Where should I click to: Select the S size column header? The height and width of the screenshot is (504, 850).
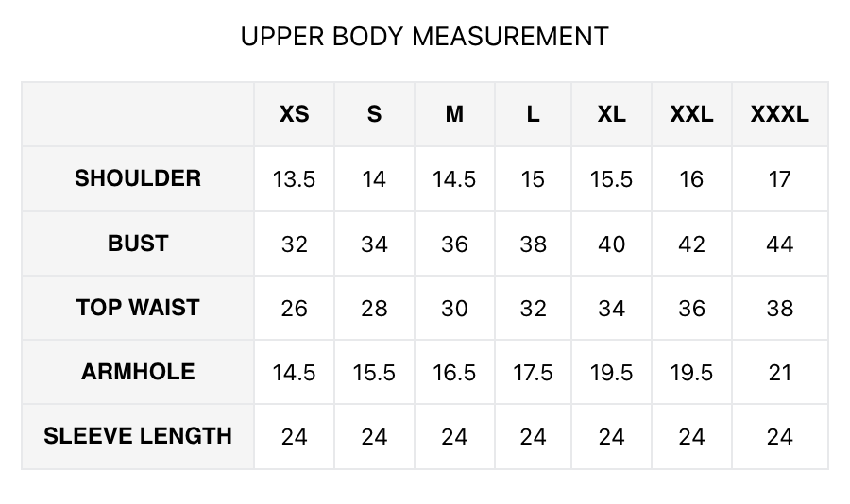click(x=374, y=114)
